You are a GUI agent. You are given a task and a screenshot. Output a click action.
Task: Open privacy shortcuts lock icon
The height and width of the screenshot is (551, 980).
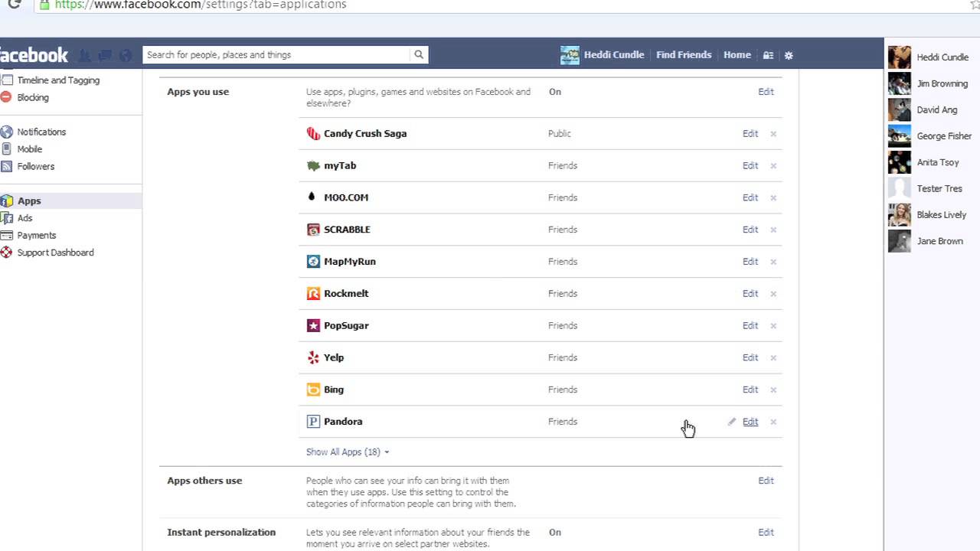[x=768, y=55]
